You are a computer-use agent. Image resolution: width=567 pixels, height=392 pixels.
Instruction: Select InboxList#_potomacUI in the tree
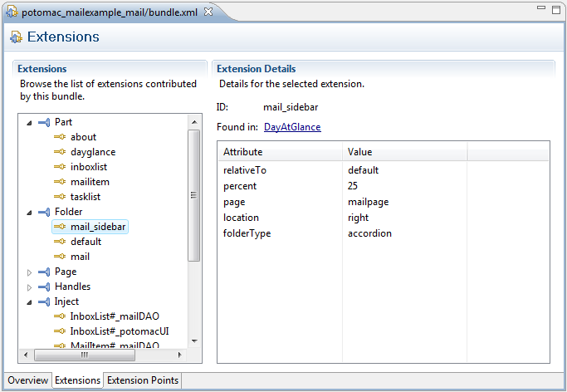120,331
